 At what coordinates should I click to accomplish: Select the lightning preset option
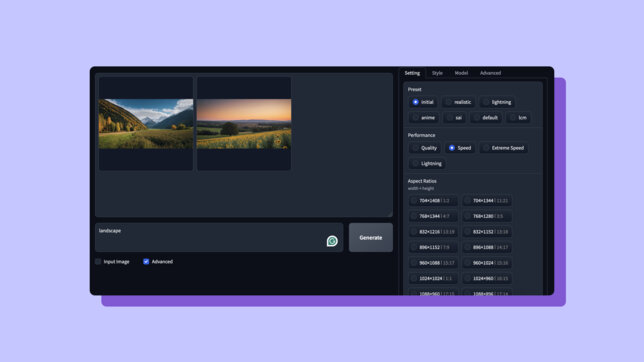(x=497, y=102)
